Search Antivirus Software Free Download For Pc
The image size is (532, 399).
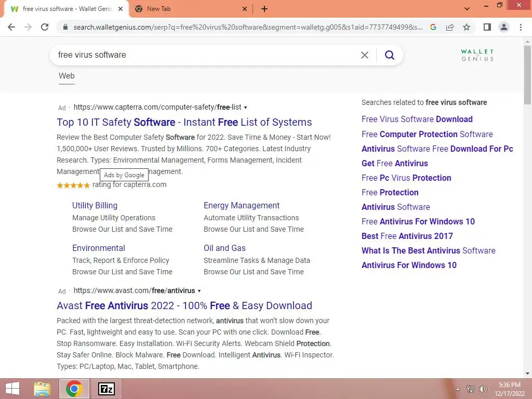click(x=437, y=149)
